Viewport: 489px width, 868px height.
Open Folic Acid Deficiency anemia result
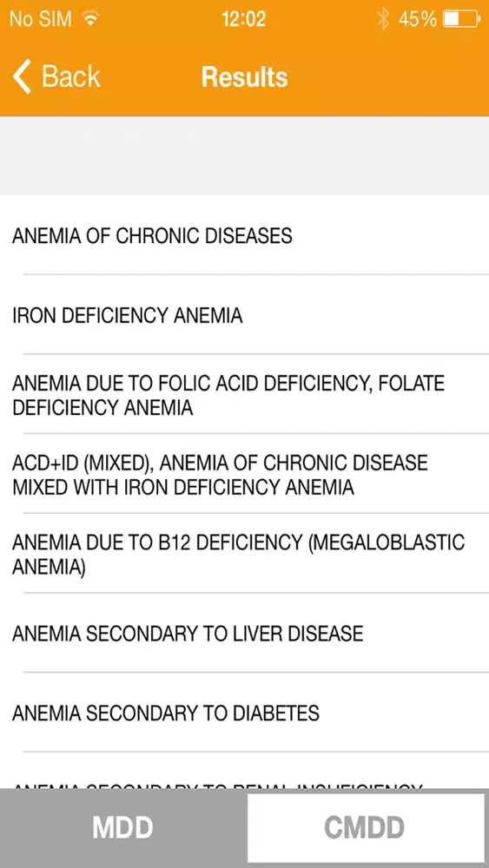244,395
